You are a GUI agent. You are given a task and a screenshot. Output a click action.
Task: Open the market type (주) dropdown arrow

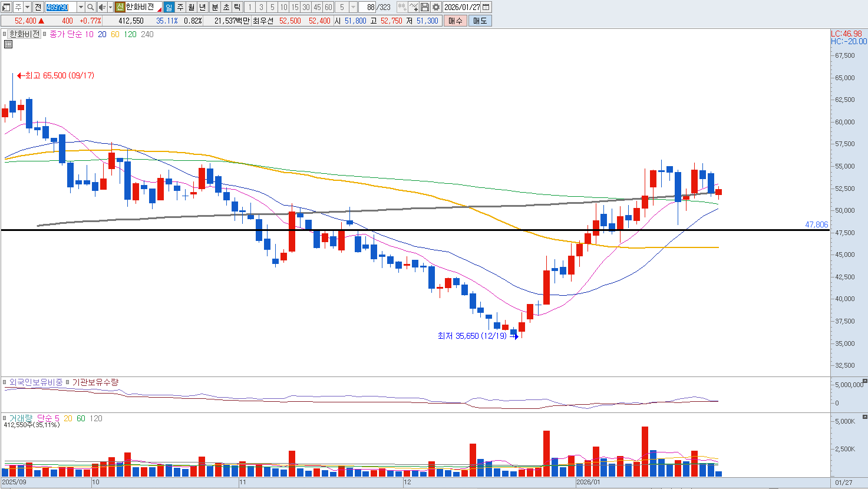tap(27, 7)
